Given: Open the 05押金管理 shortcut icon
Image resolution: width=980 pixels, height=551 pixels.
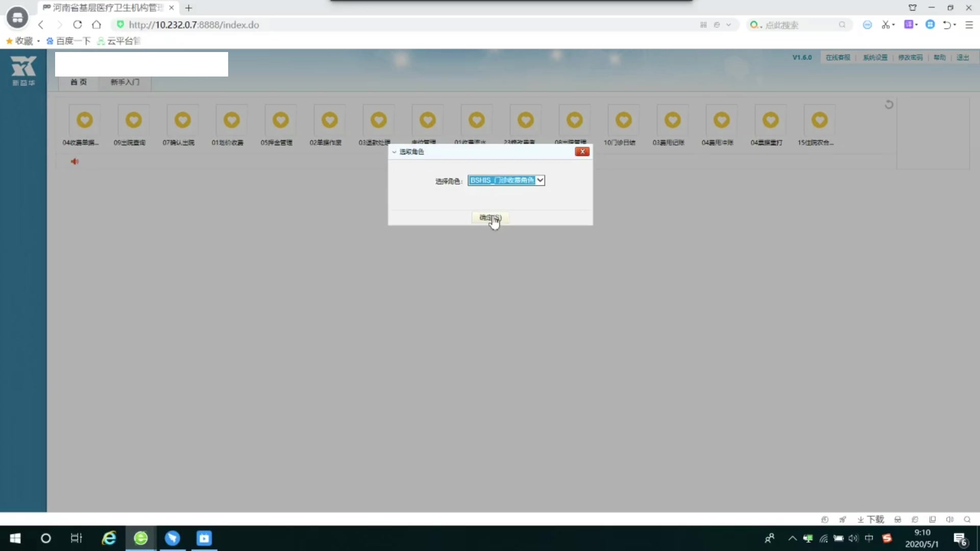Looking at the screenshot, I should tap(281, 120).
